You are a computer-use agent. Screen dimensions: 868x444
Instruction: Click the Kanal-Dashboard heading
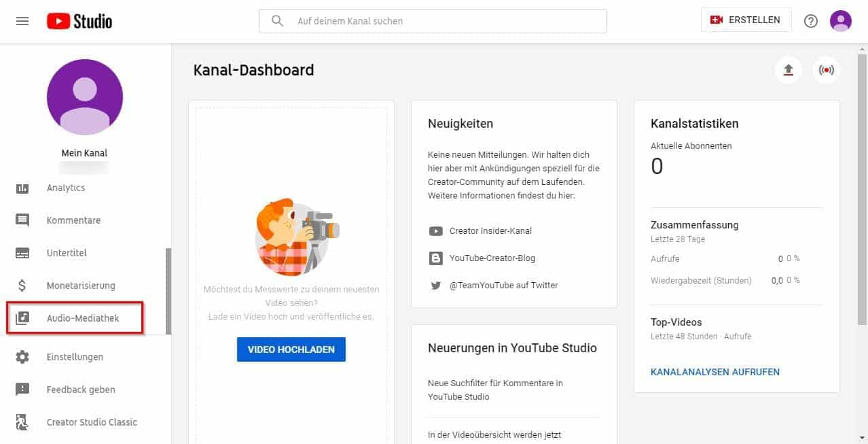[x=253, y=70]
